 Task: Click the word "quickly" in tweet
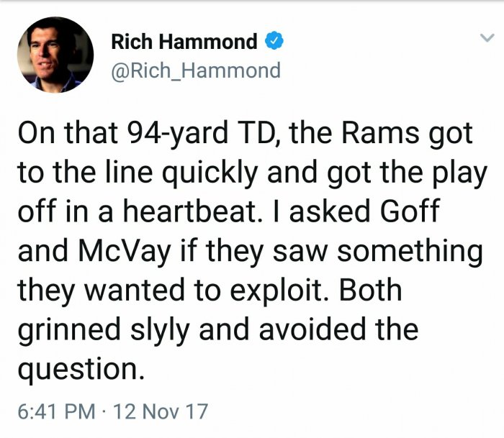tap(210, 173)
